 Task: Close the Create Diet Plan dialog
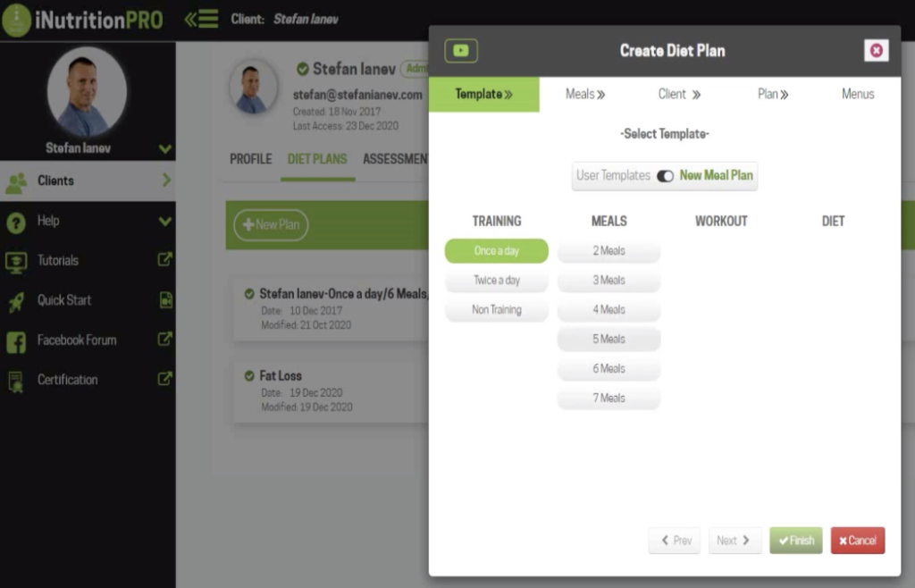point(876,51)
